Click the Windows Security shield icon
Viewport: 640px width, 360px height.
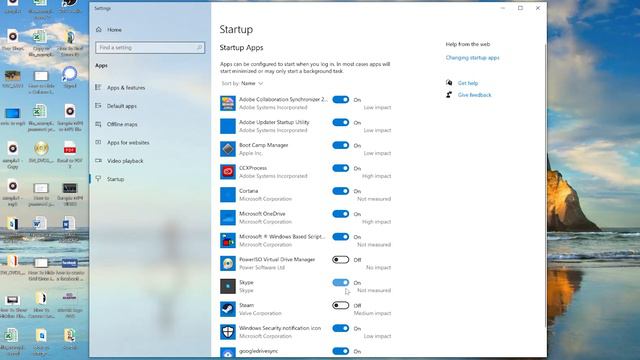[x=228, y=332]
